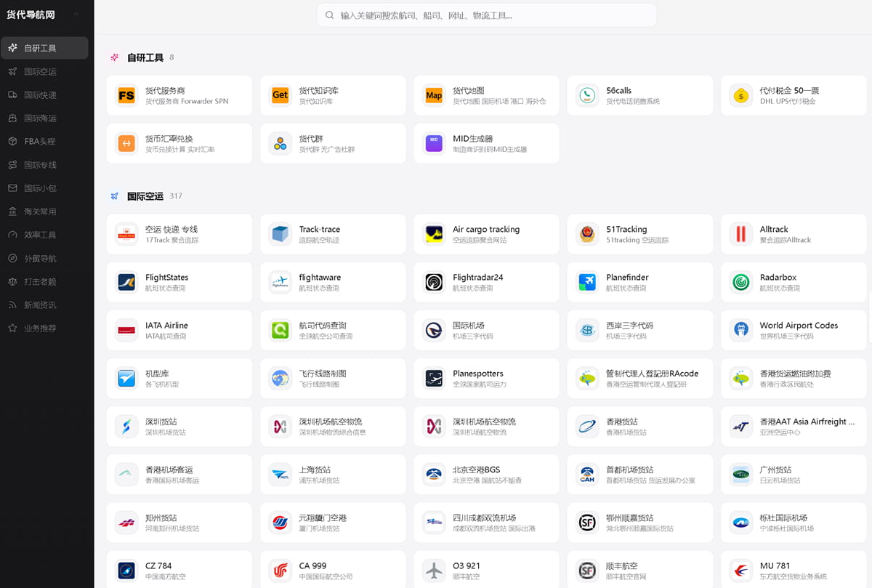Click the World Airport Codes icon

(x=741, y=330)
